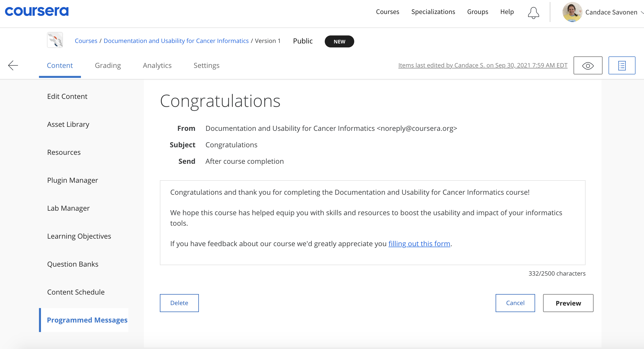This screenshot has height=349, width=644.
Task: Click Candace Savonen's profile avatar
Action: pyautogui.click(x=572, y=12)
